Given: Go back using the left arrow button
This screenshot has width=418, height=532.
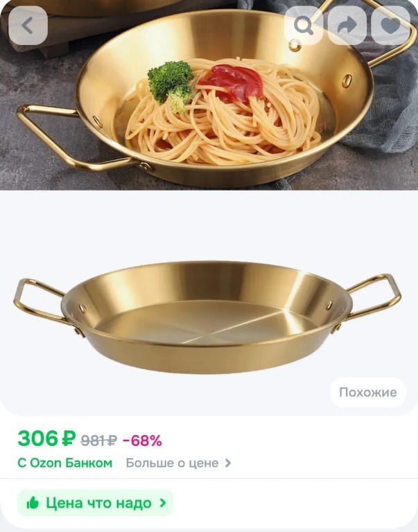Looking at the screenshot, I should pos(28,26).
